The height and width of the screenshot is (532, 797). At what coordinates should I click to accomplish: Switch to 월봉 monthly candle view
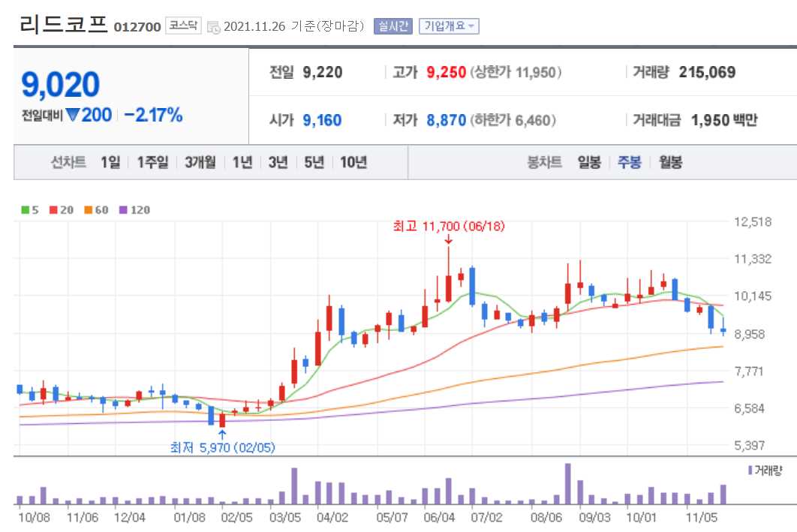click(669, 162)
